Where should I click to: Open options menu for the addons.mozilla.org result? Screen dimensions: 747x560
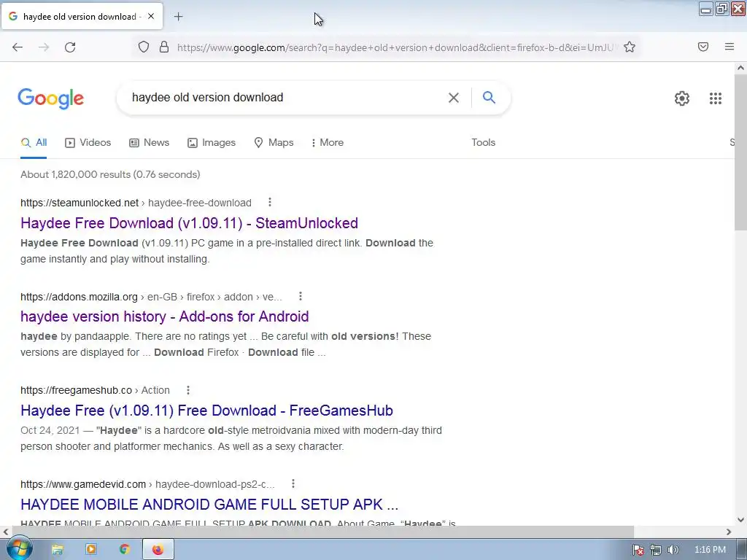click(x=300, y=296)
